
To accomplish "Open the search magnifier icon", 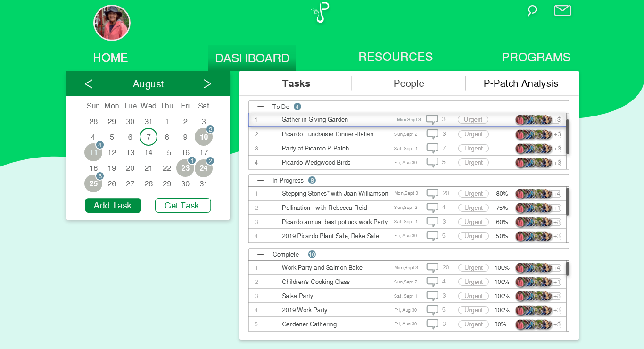I will (x=532, y=10).
